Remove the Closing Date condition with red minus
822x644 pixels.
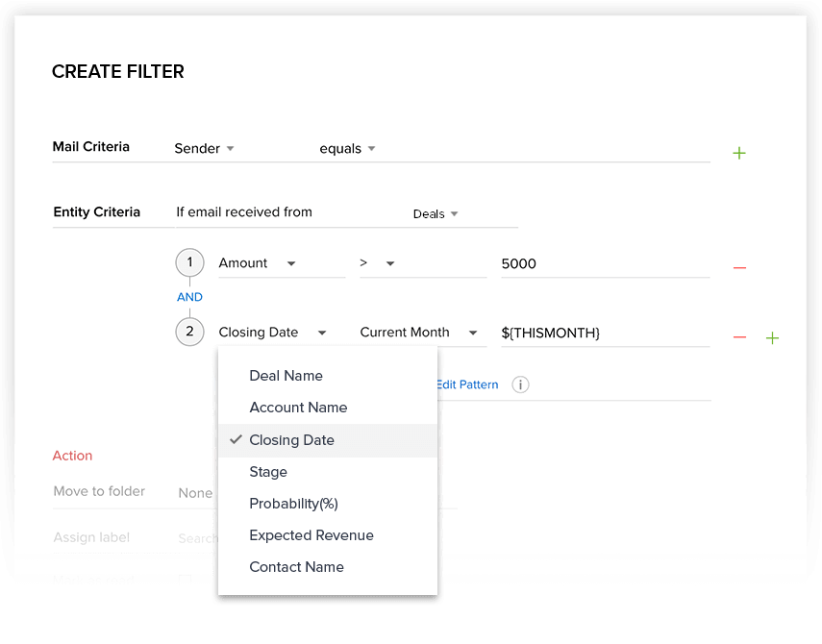tap(739, 337)
